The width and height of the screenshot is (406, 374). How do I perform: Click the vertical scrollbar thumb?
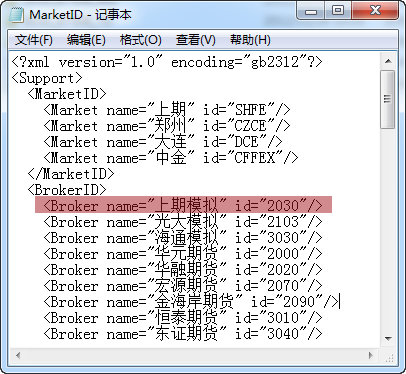coord(388,99)
